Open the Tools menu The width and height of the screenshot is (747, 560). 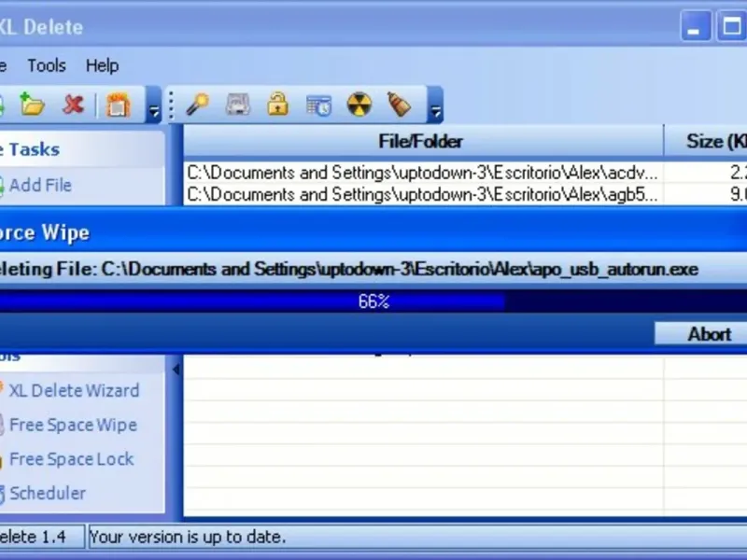tap(46, 65)
